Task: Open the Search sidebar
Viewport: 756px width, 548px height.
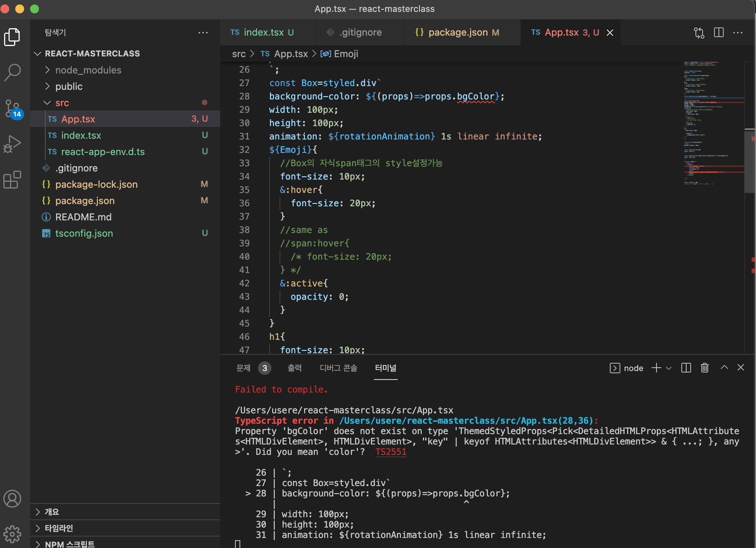Action: click(12, 72)
